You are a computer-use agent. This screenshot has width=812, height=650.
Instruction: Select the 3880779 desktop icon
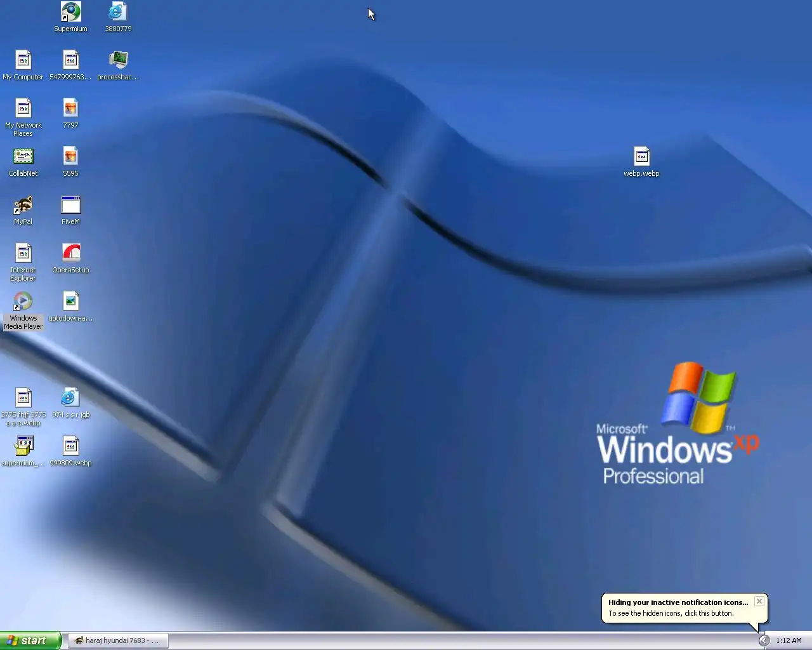[118, 17]
